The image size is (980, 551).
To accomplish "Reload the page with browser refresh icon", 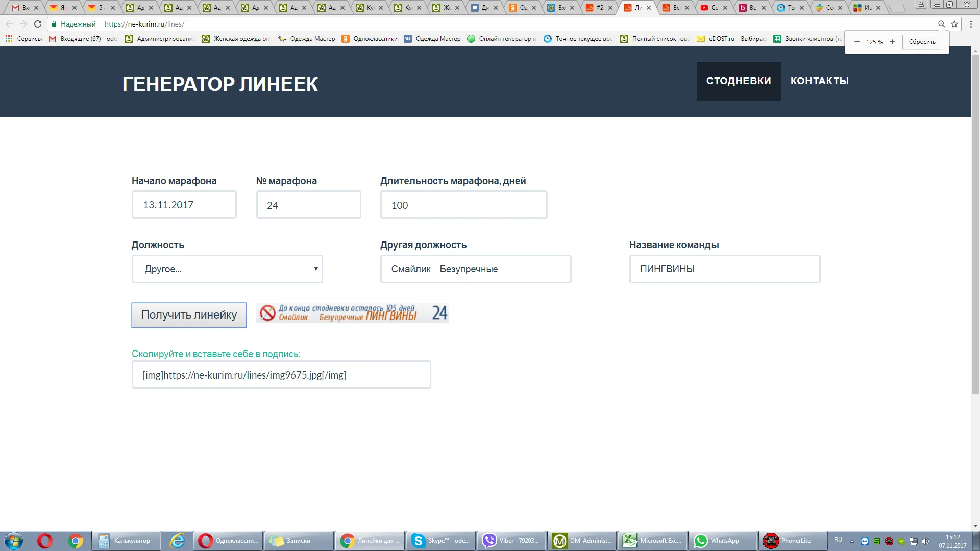I will [38, 24].
